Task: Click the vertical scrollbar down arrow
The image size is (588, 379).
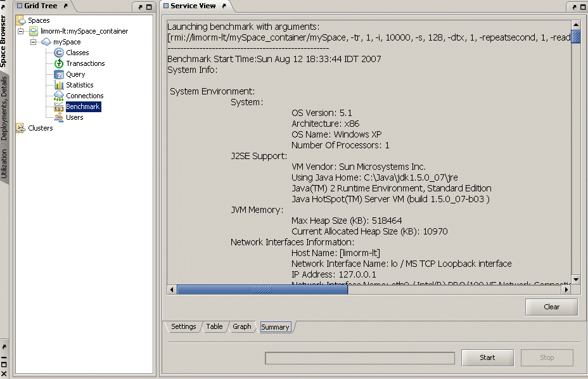Action: 575,279
